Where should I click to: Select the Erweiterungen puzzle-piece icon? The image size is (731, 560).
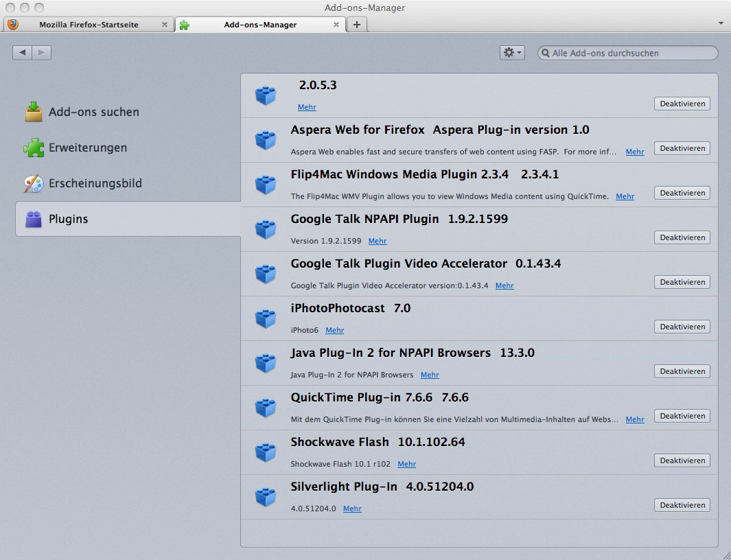tap(34, 148)
